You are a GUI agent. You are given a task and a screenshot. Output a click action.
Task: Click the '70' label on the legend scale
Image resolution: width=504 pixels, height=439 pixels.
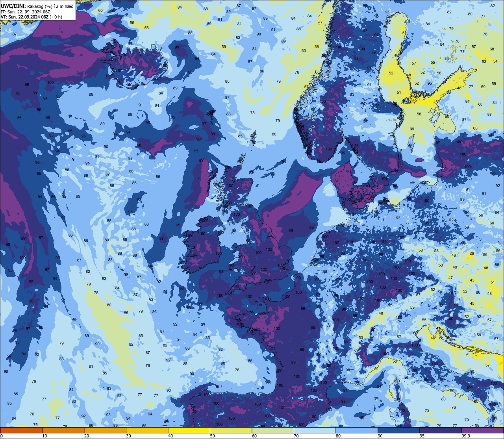(x=296, y=436)
